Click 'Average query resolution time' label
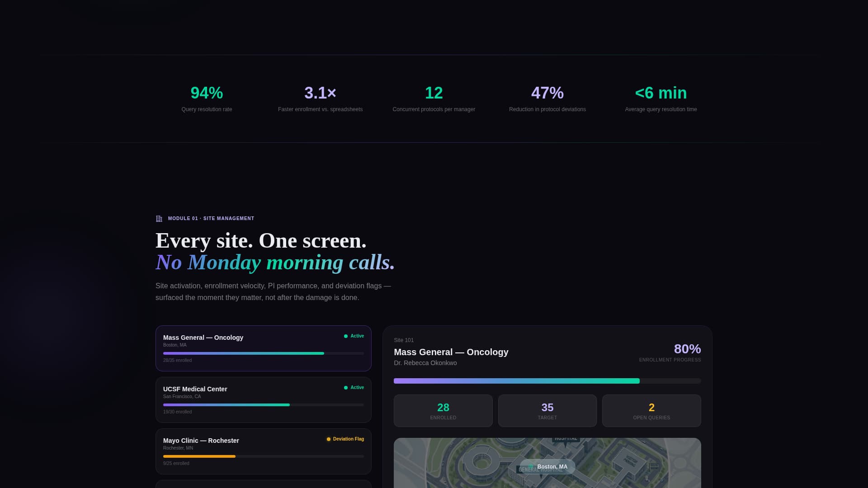868x488 pixels. click(661, 109)
